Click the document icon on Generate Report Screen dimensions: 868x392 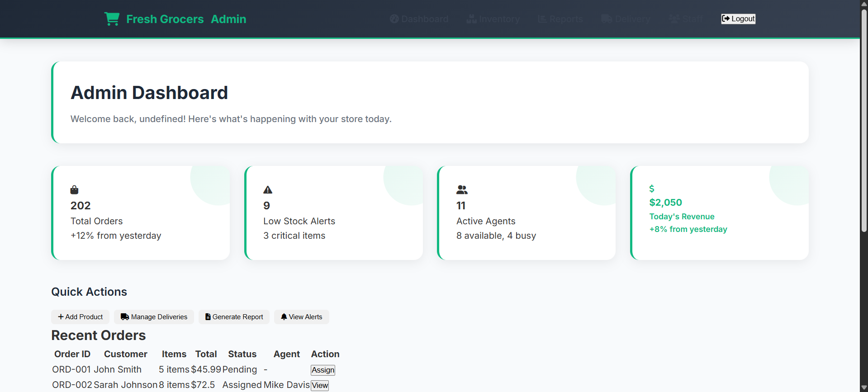tap(208, 317)
